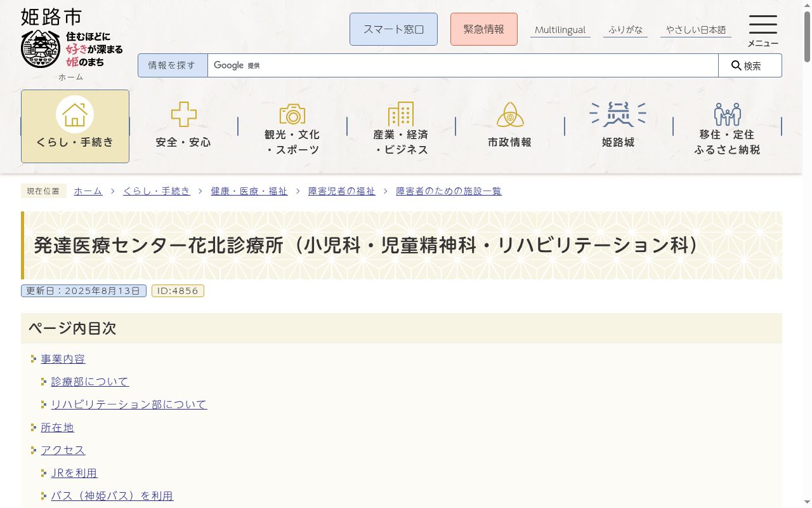
Task: Click the くらし・手続き house icon
Action: click(x=75, y=114)
